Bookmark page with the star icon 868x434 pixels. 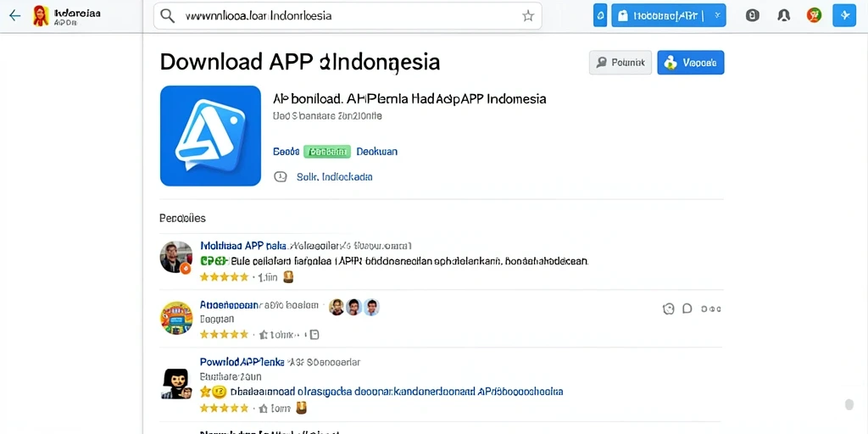pos(528,16)
